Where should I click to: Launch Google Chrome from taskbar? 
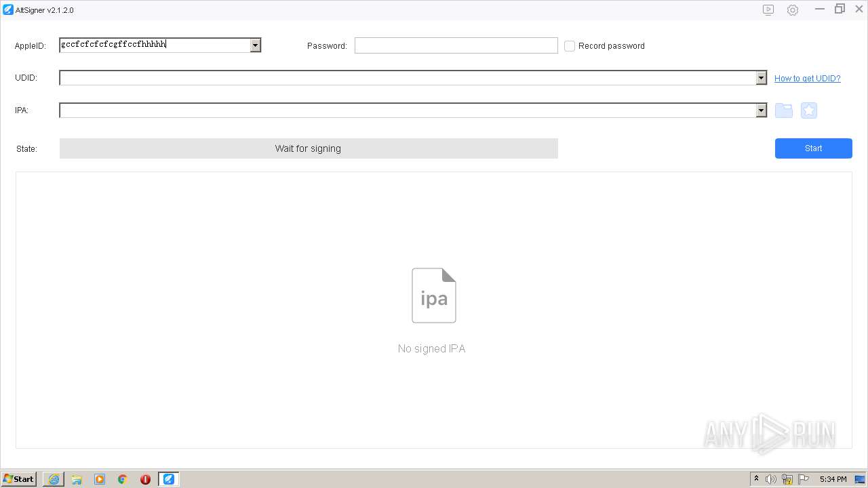coord(123,479)
